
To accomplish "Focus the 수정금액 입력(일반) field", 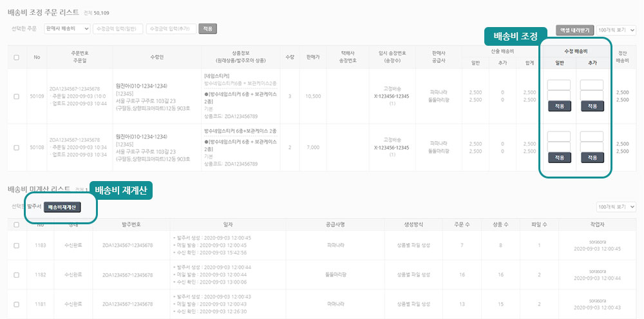I will (118, 29).
